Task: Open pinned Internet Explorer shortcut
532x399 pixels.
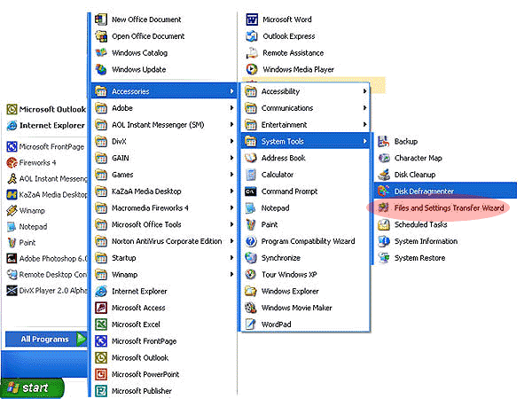Action: pos(46,125)
